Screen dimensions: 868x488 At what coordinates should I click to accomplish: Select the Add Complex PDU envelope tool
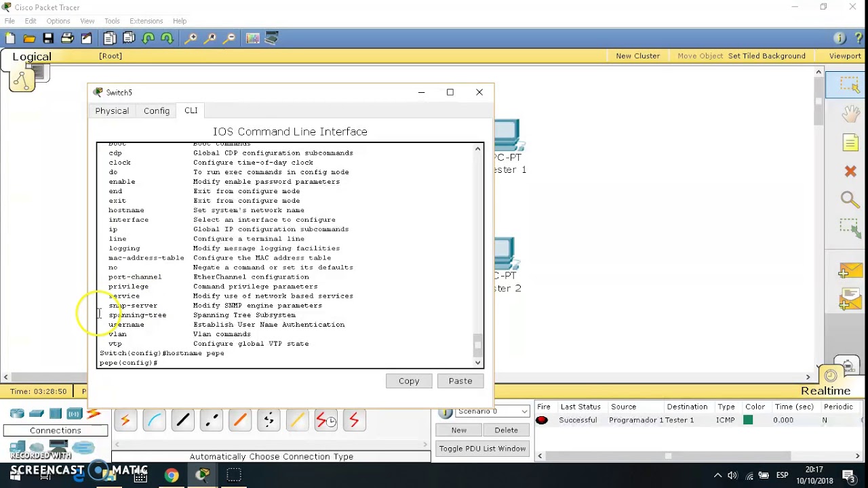click(850, 300)
